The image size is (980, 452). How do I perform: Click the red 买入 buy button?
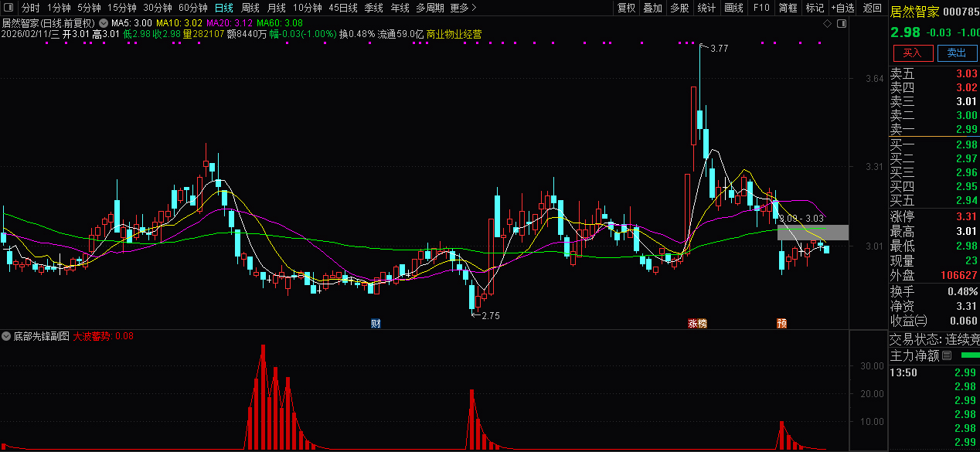[x=913, y=53]
